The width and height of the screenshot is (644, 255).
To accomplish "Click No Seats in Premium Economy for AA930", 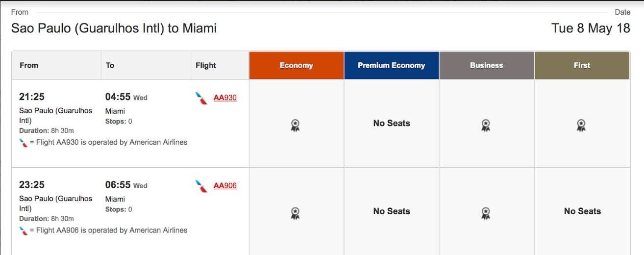I will point(392,124).
